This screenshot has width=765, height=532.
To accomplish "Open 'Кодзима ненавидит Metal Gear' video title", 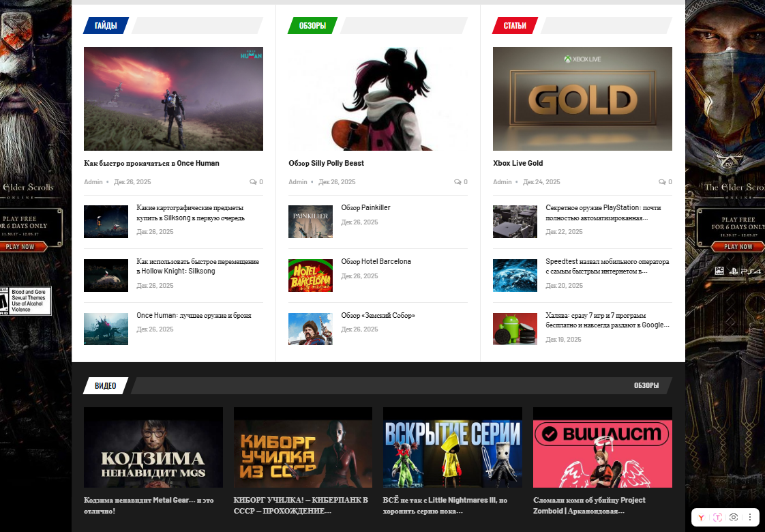I will click(149, 505).
